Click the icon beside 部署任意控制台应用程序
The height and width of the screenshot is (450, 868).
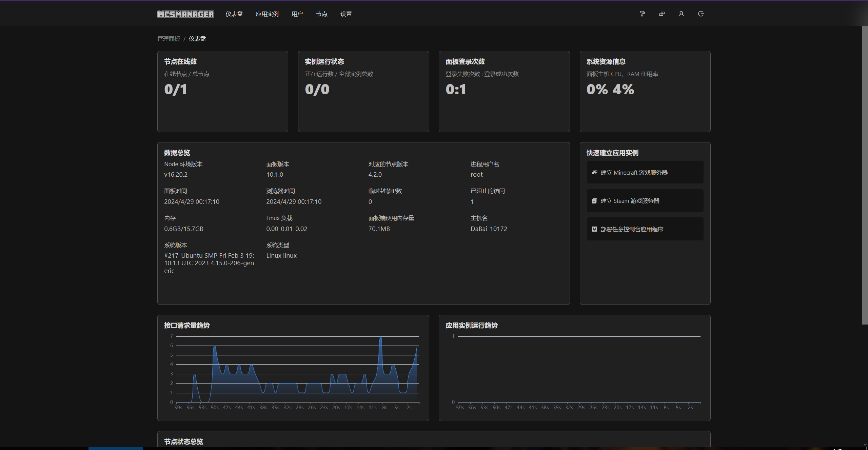coord(594,229)
